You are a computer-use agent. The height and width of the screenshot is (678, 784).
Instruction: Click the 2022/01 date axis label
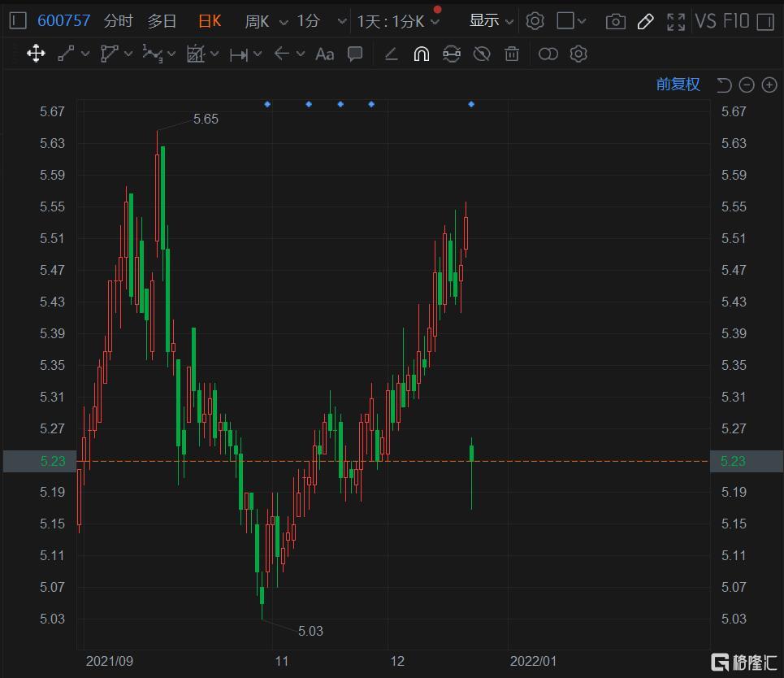(533, 661)
